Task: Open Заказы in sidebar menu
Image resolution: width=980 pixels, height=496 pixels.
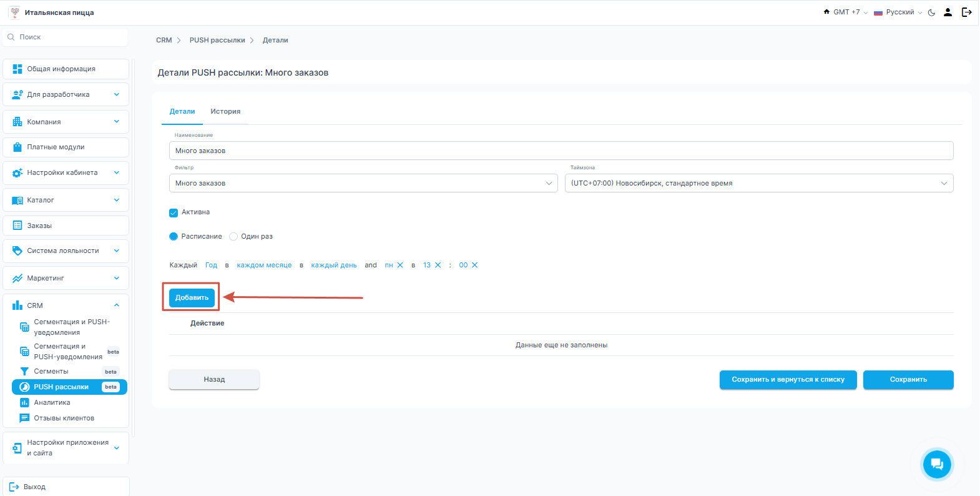Action: [x=39, y=226]
